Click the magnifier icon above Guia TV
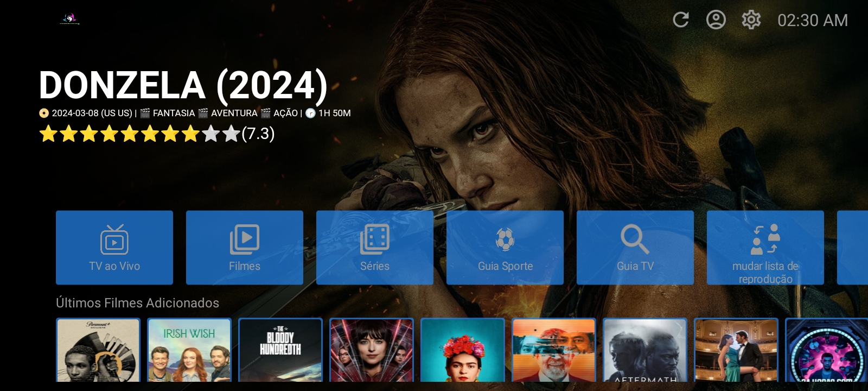 (635, 239)
